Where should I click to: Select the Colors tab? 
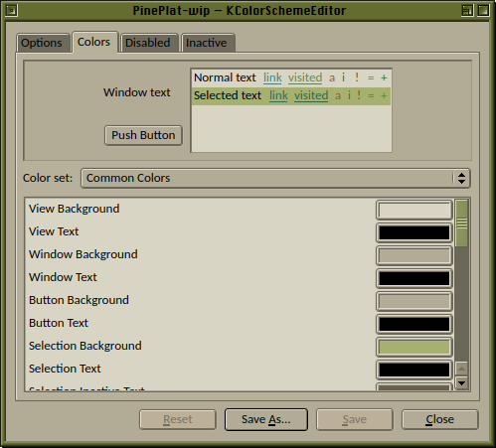click(x=94, y=42)
